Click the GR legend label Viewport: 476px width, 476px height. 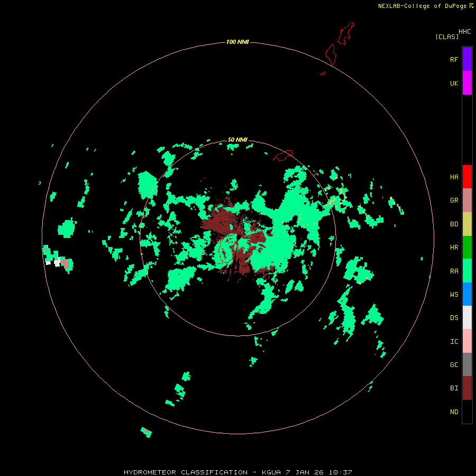454,200
